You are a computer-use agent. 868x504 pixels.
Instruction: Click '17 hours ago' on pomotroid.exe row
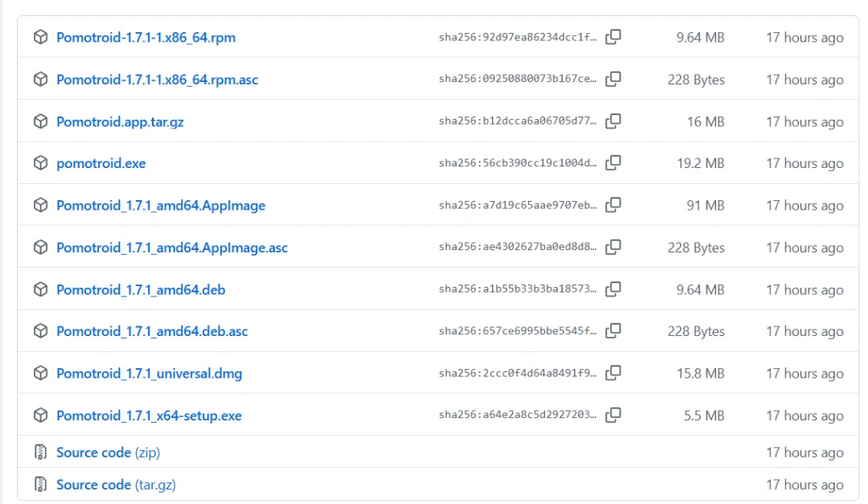pyautogui.click(x=805, y=163)
